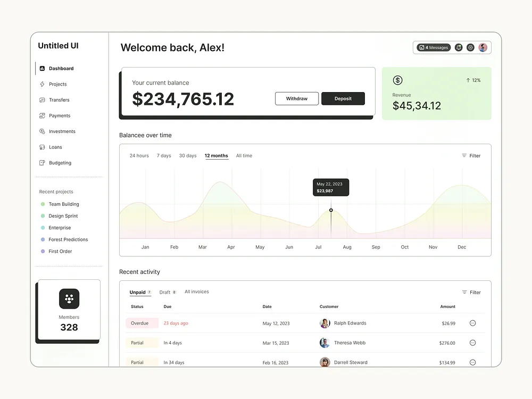This screenshot has width=532, height=399.
Task: Open the Projects section via its lightning icon
Action: click(42, 84)
